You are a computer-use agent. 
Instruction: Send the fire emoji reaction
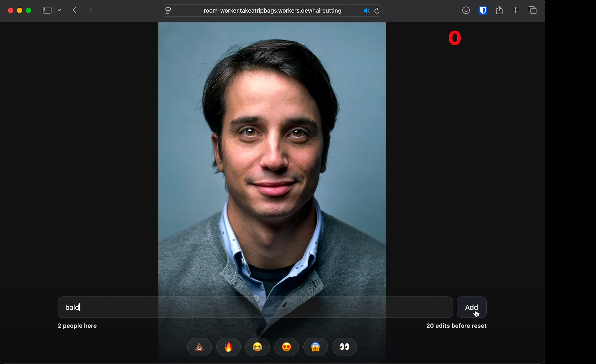coord(228,347)
